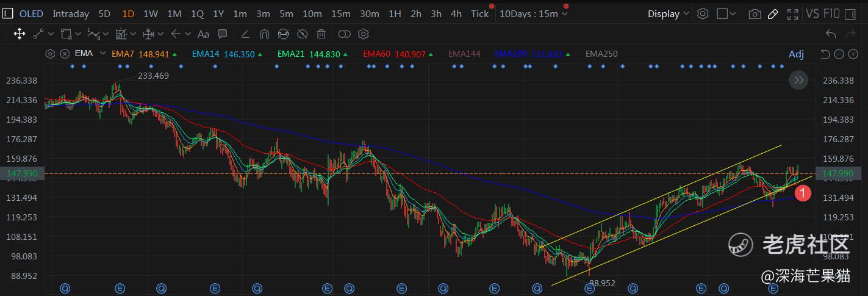Open chart settings gear near Display
The image size is (868, 296).
tap(703, 13)
